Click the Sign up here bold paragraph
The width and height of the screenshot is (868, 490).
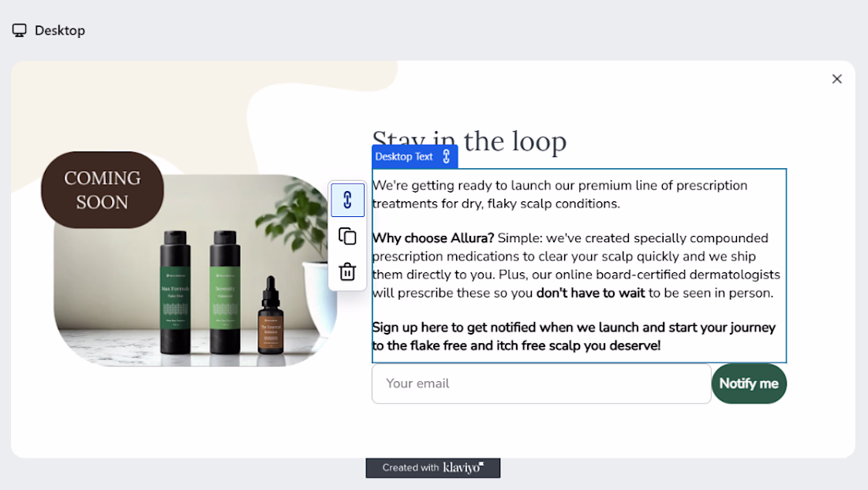[574, 336]
